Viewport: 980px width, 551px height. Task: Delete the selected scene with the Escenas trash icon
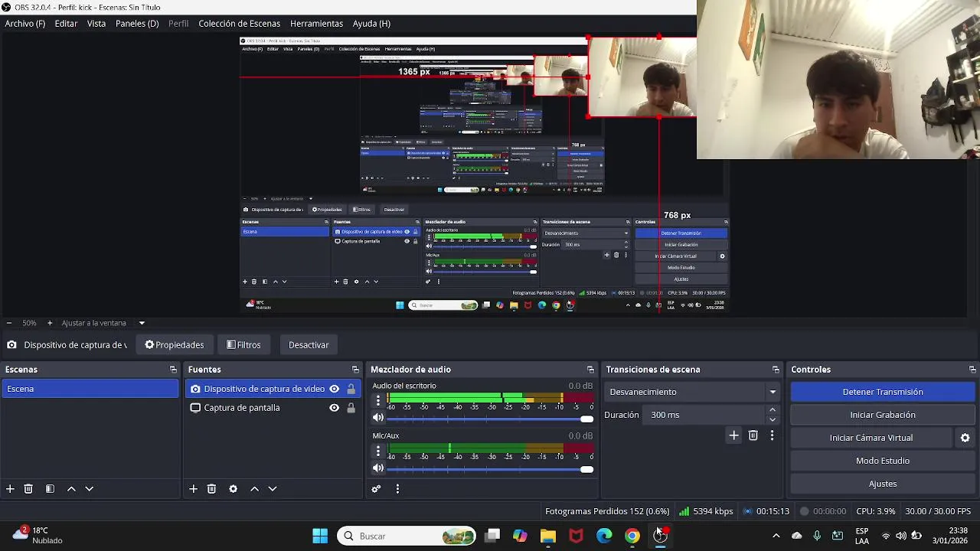(28, 489)
